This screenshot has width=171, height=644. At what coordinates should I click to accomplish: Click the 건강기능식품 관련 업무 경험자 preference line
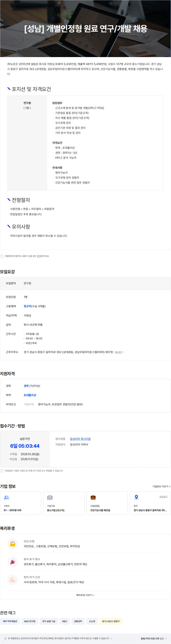(72, 182)
